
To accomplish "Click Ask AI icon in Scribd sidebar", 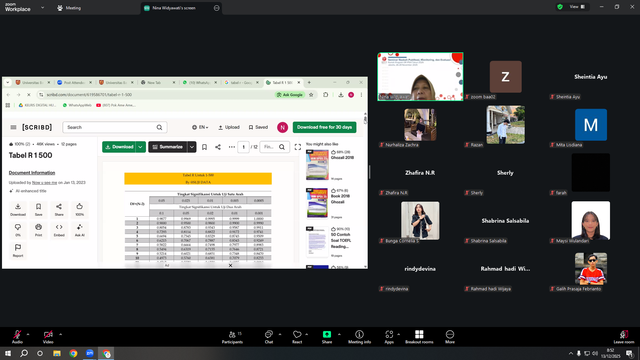I will coord(80,227).
